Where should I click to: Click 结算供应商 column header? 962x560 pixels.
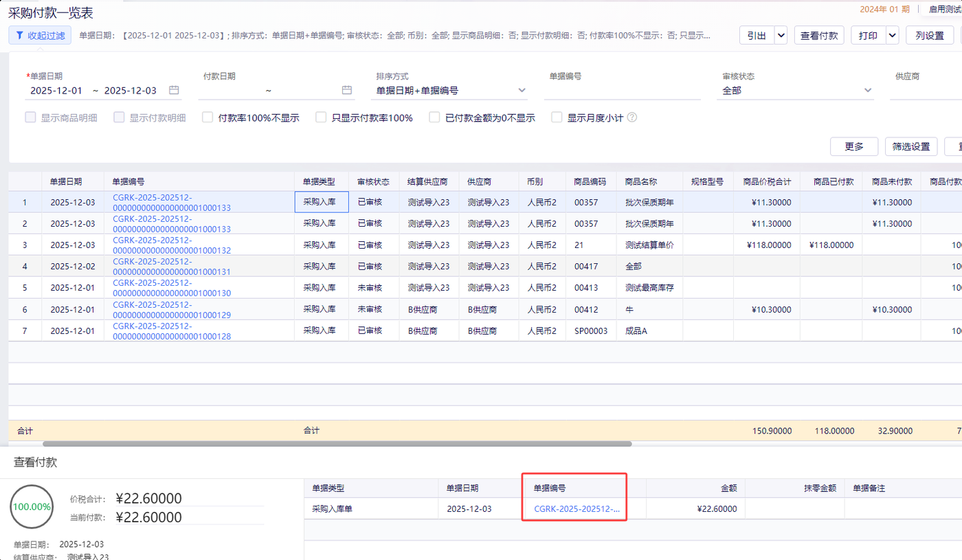[428, 181]
